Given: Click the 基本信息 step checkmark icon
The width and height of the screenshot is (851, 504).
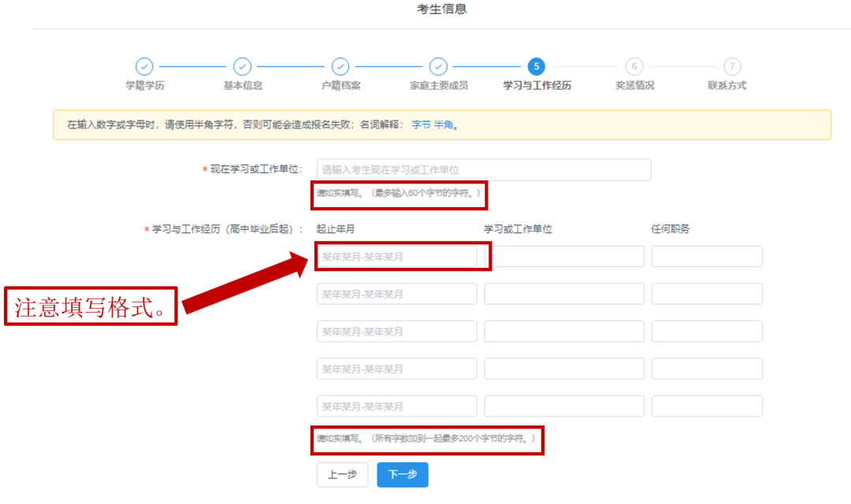Looking at the screenshot, I should (243, 67).
